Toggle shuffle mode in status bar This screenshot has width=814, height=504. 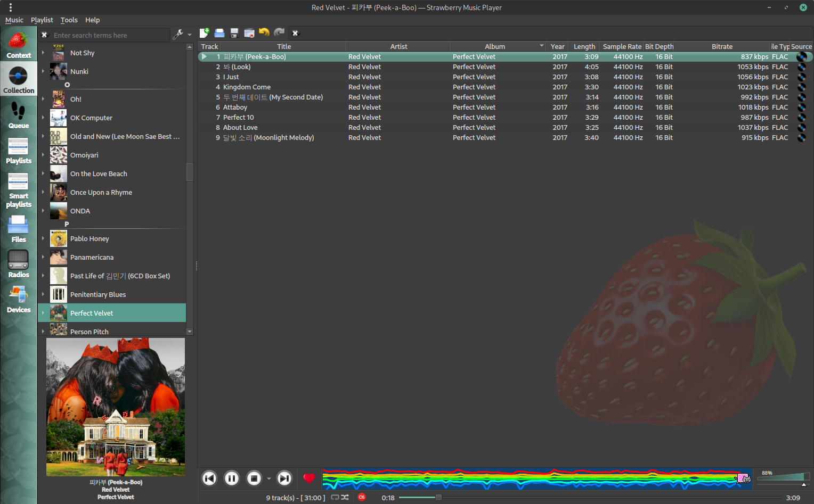345,498
